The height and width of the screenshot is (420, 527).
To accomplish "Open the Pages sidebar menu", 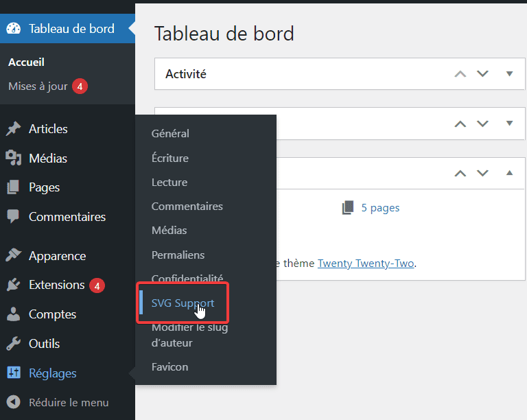I will (x=44, y=187).
